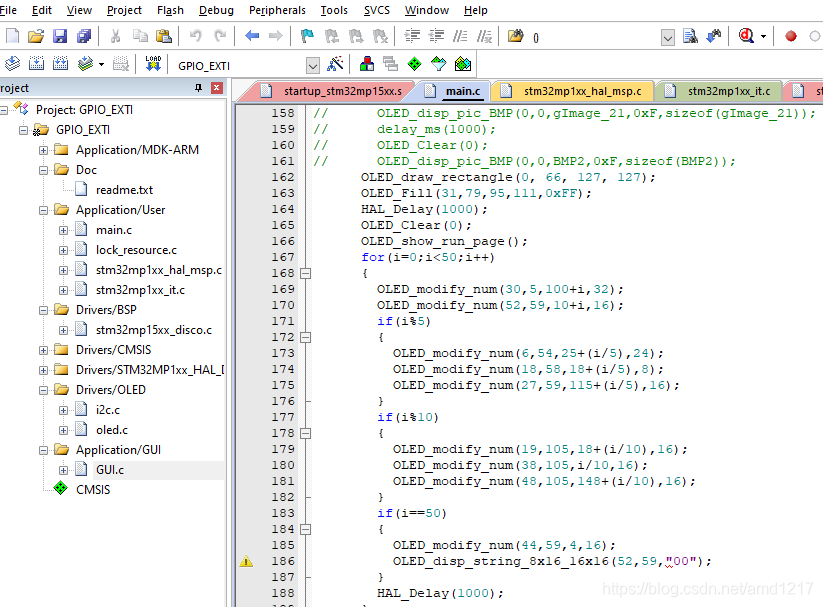The width and height of the screenshot is (823, 607).
Task: Open the Peripherals menu
Action: (277, 10)
